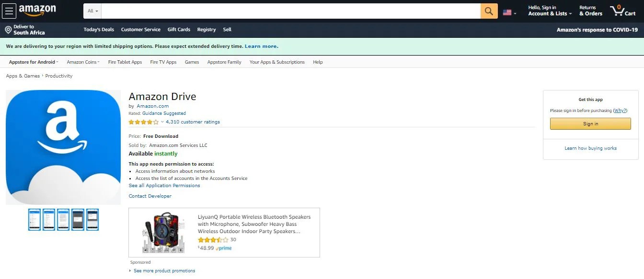Click the 4,310 customer ratings link
The width and height of the screenshot is (644, 279).
pos(193,122)
